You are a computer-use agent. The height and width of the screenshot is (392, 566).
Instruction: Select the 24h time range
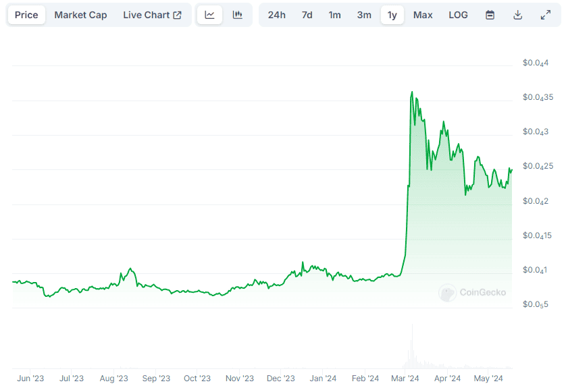276,15
